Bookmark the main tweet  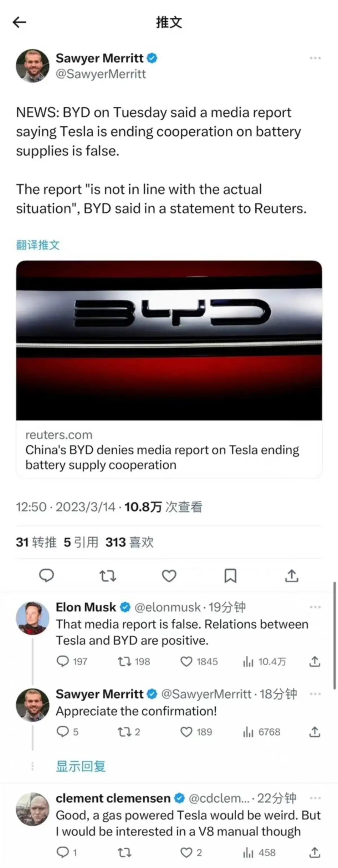230,576
